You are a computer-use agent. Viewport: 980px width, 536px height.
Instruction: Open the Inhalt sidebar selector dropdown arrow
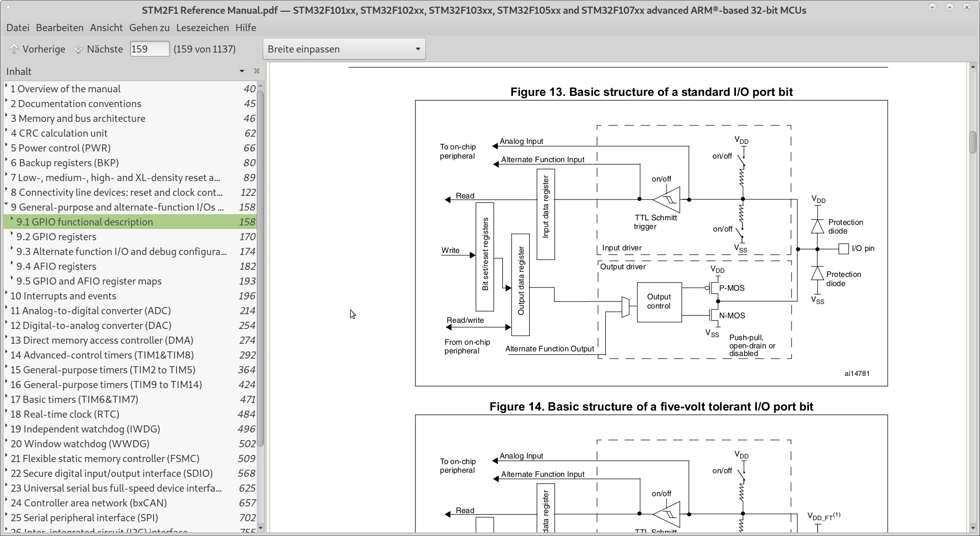pyautogui.click(x=242, y=71)
